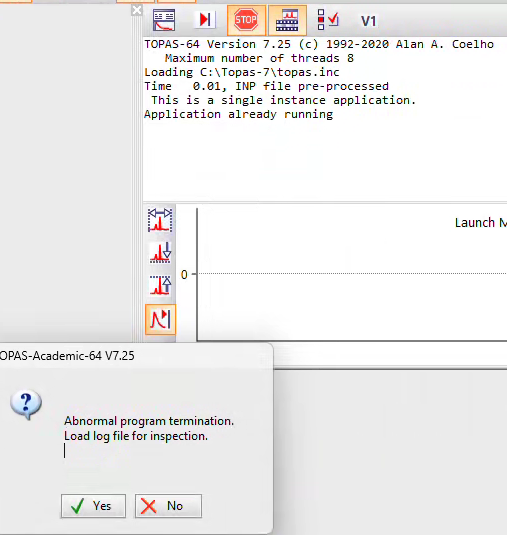Decline loading log file with No
This screenshot has width=507, height=535.
pyautogui.click(x=168, y=506)
